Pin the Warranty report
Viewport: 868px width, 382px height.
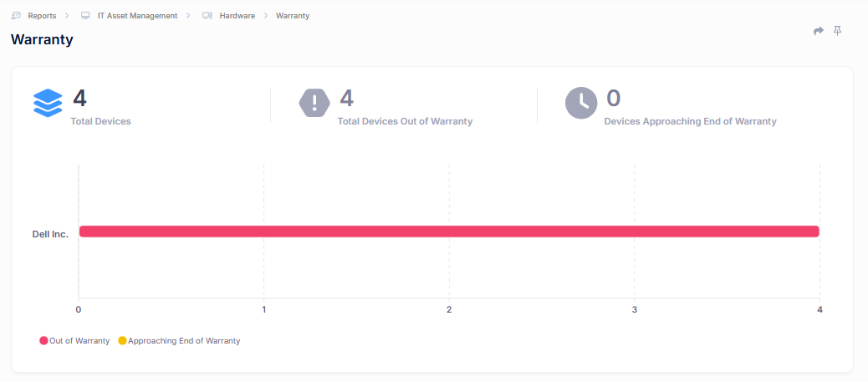(x=837, y=31)
